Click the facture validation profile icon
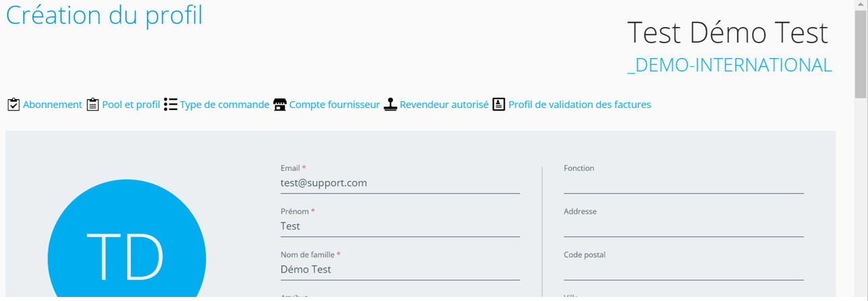Image resolution: width=868 pixels, height=301 pixels. pos(499,105)
